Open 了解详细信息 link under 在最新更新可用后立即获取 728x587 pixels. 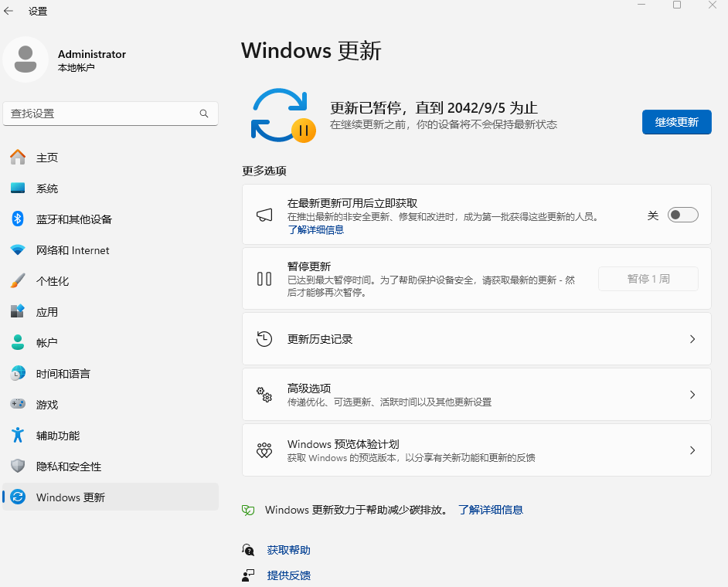pos(316,229)
